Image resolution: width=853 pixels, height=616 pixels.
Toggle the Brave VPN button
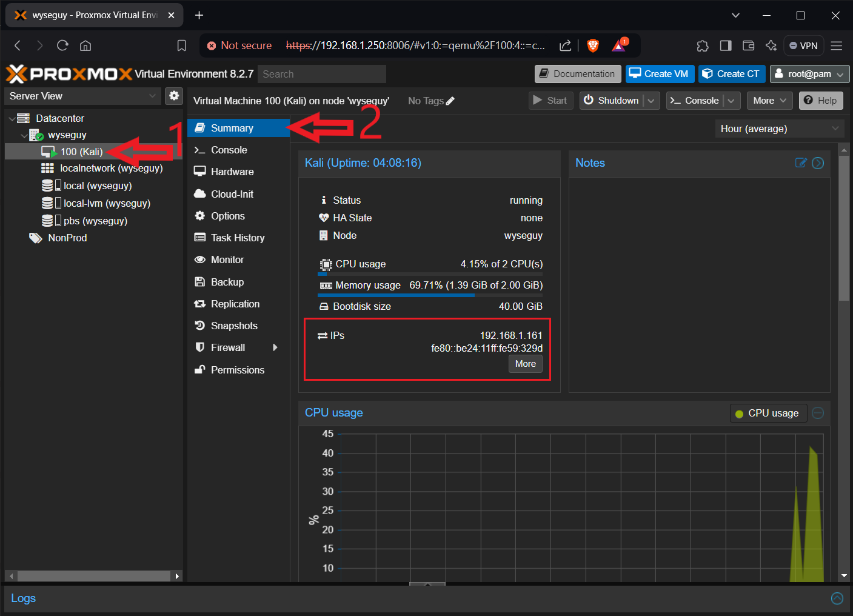tap(803, 45)
